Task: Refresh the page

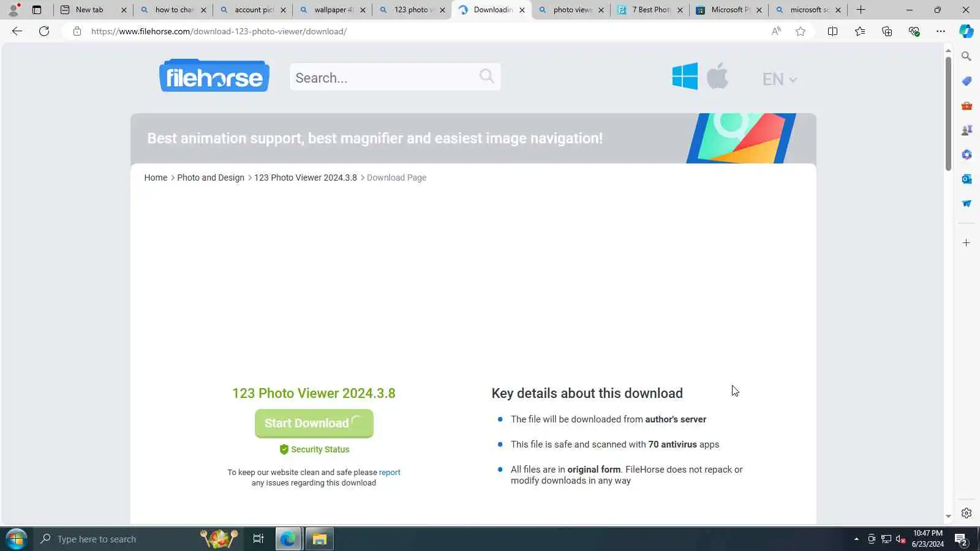Action: click(44, 31)
